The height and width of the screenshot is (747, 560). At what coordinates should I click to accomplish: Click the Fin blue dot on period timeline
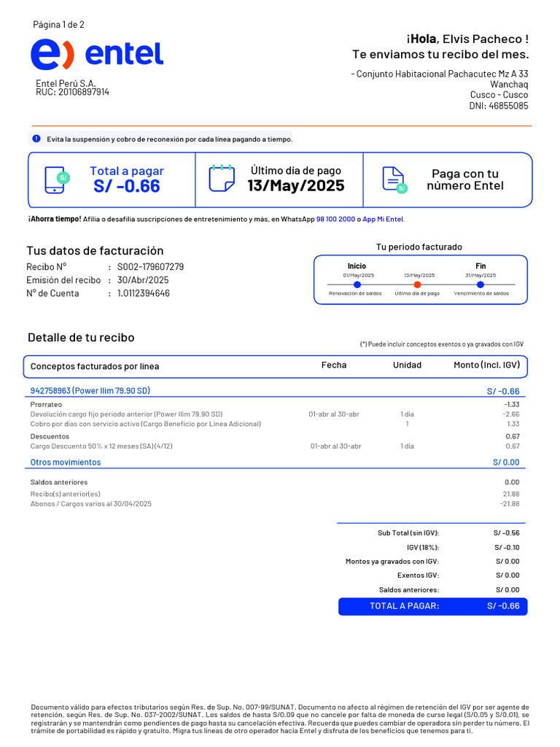(481, 285)
